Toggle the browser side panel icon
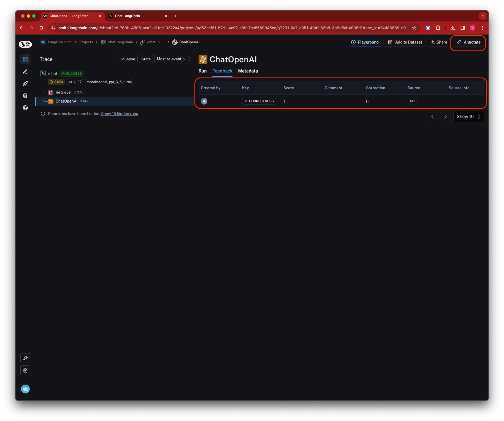The image size is (504, 421). (463, 28)
